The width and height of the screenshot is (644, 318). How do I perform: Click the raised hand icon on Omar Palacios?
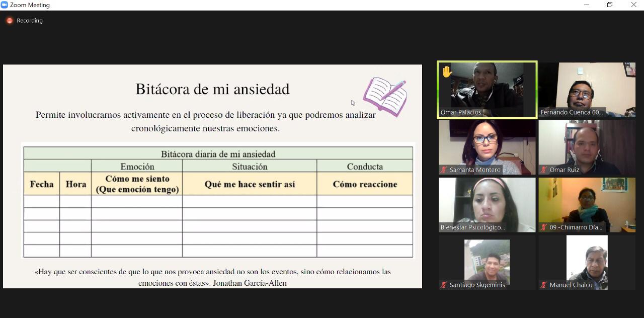point(447,72)
